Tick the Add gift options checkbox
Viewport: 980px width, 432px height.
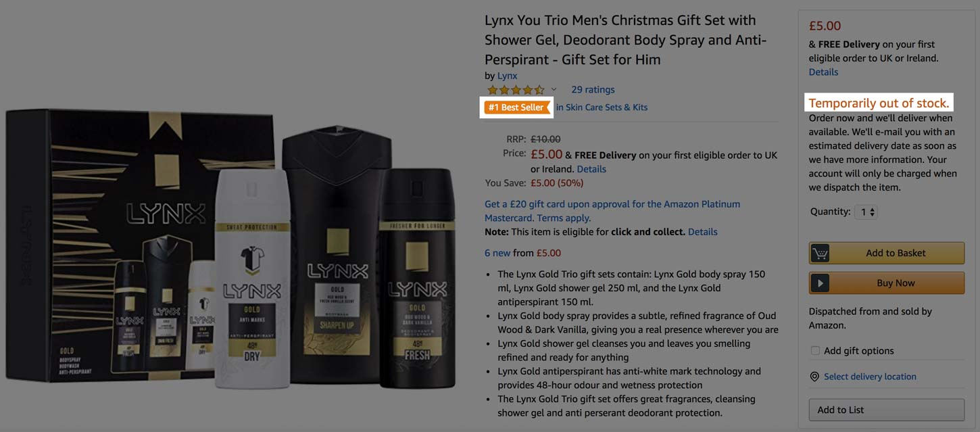(x=815, y=350)
